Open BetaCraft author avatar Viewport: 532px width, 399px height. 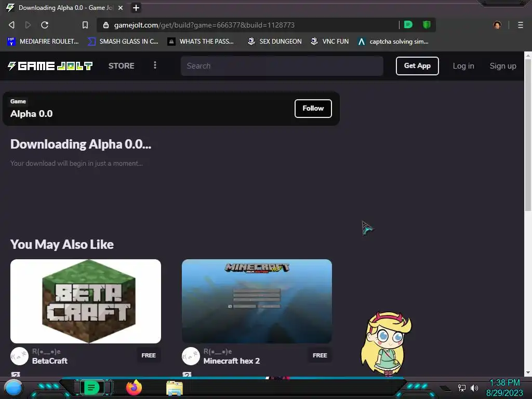point(19,356)
